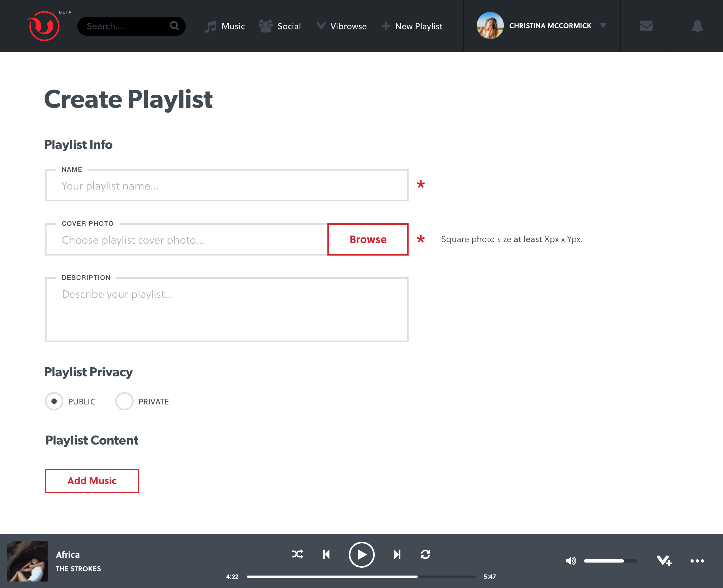Go to Vibrowse
Image resolution: width=723 pixels, height=588 pixels.
click(348, 26)
